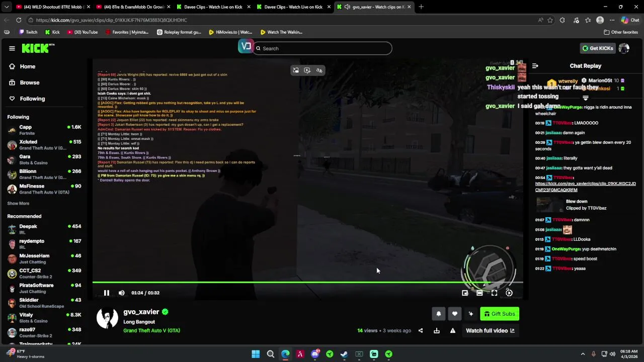644x362 pixels.
Task: Click the Gift Subs button
Action: click(x=500, y=314)
